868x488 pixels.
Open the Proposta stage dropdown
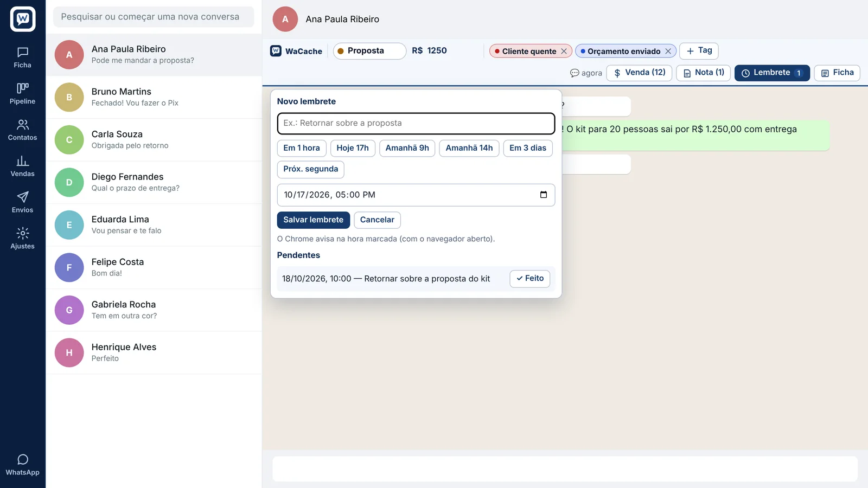click(x=369, y=51)
